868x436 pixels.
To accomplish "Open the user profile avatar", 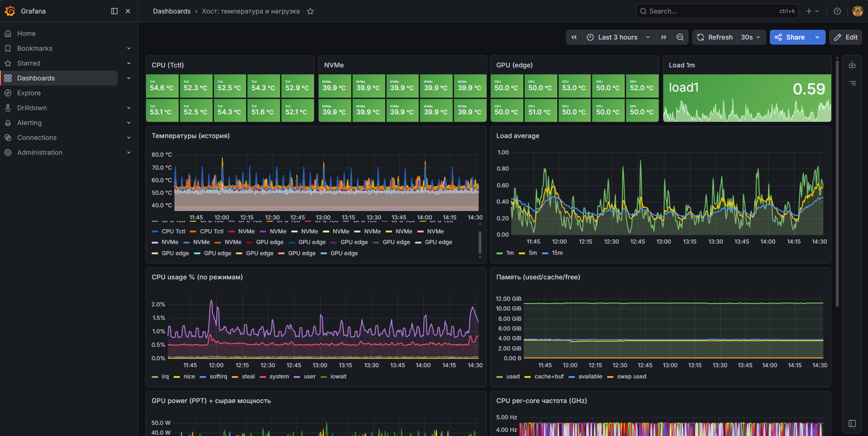I will tap(858, 11).
